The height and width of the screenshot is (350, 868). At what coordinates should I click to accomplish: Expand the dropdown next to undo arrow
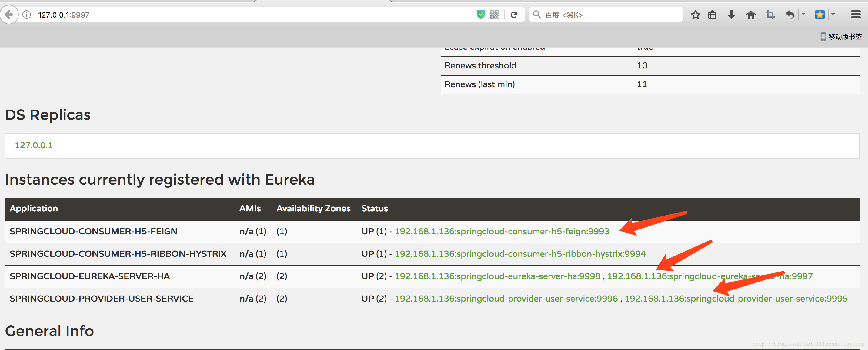click(x=804, y=15)
